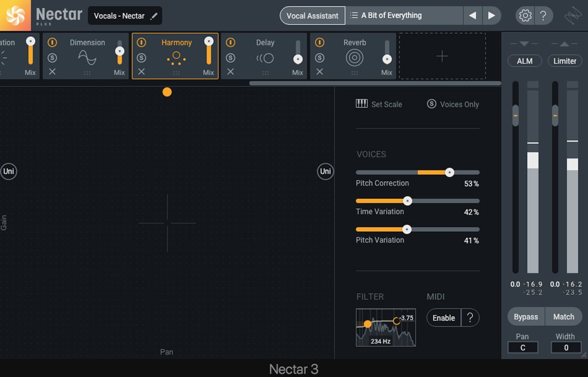Remove the Harmony module
This screenshot has height=377, width=588.
tap(142, 72)
